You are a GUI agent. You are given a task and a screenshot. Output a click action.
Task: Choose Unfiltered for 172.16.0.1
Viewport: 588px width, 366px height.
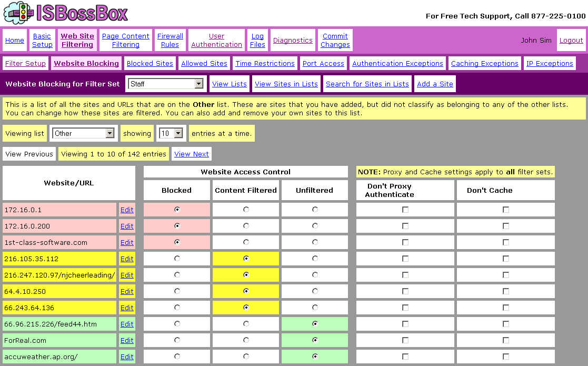click(x=315, y=210)
